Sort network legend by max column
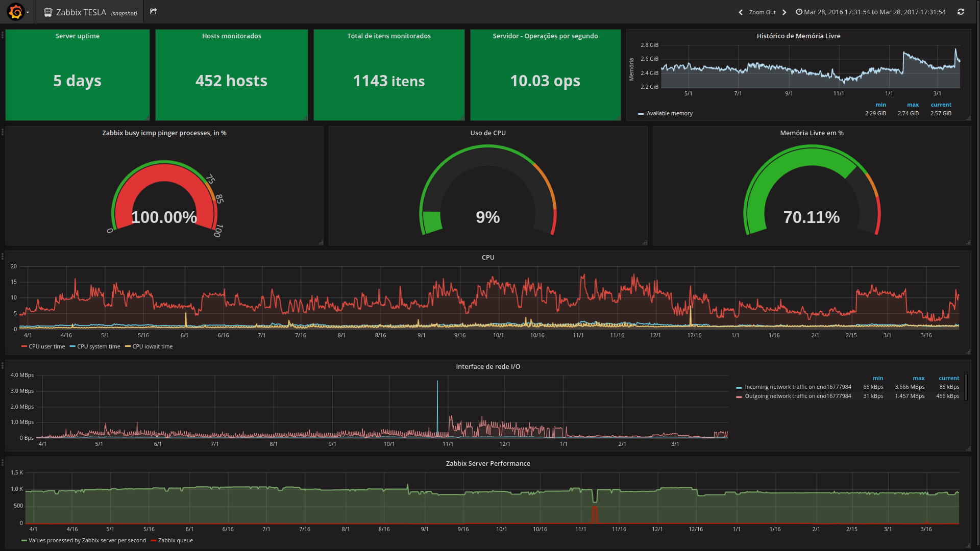Image resolution: width=980 pixels, height=551 pixels. click(918, 379)
